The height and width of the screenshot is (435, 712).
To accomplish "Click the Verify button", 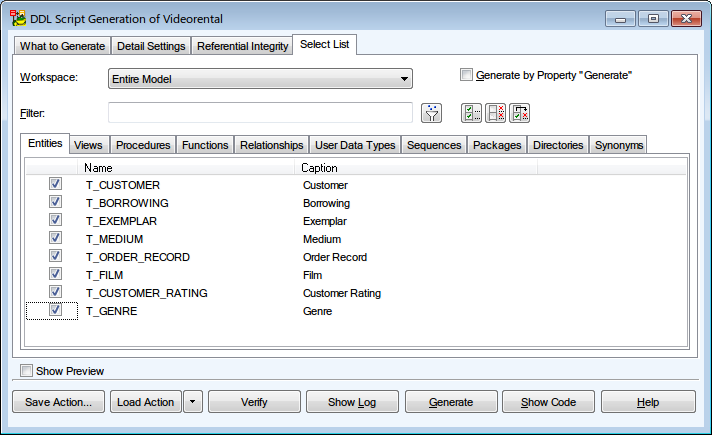I will pos(254,402).
